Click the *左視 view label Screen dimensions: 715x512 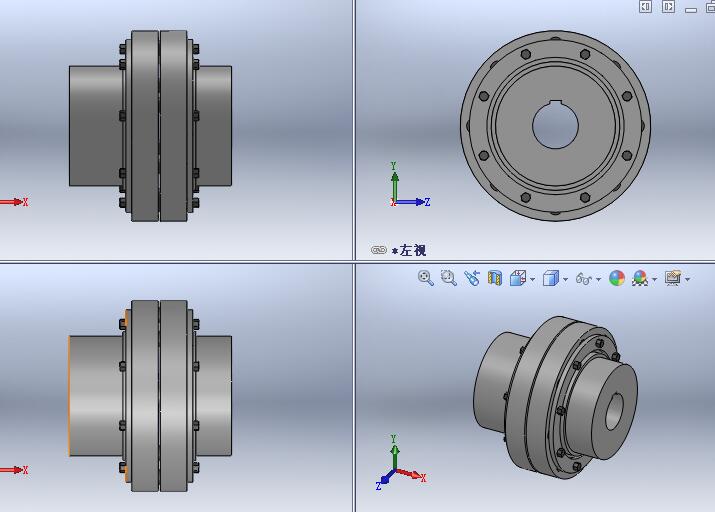[x=409, y=250]
